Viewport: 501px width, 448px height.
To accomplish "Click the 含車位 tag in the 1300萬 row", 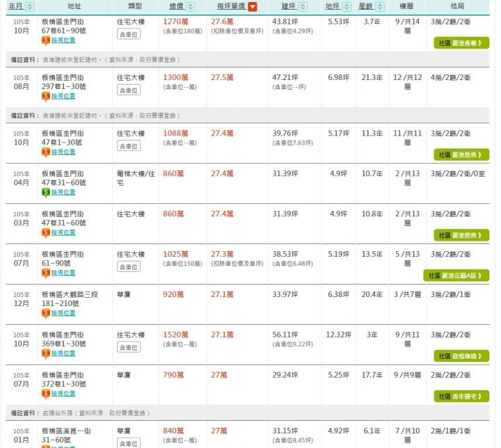I will 129,90.
